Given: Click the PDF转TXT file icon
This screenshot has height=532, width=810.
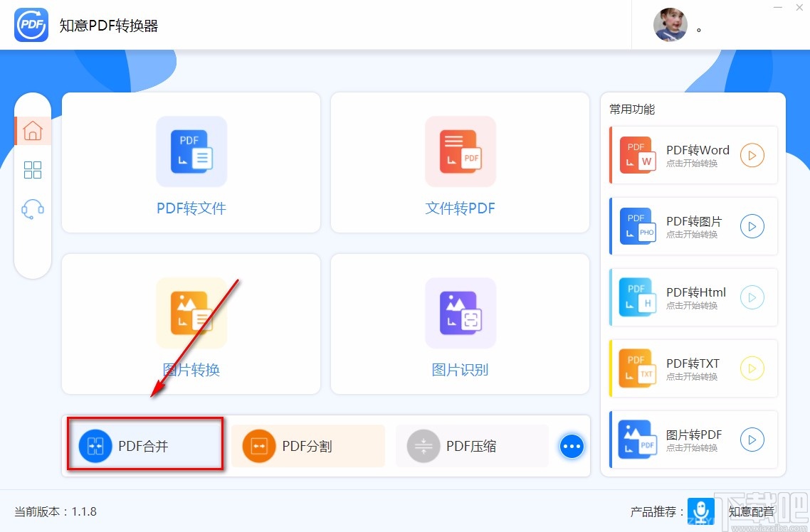Looking at the screenshot, I should pyautogui.click(x=638, y=368).
